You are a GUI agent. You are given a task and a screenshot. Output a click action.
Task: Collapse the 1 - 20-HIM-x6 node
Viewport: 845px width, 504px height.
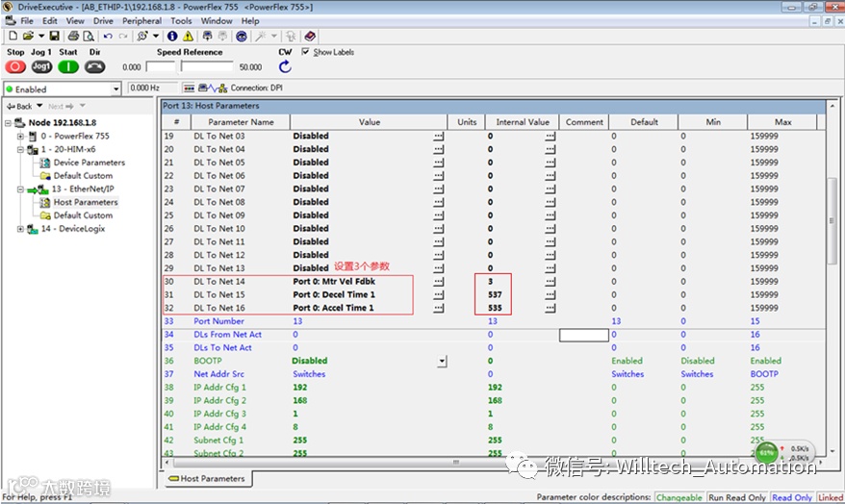coord(20,149)
